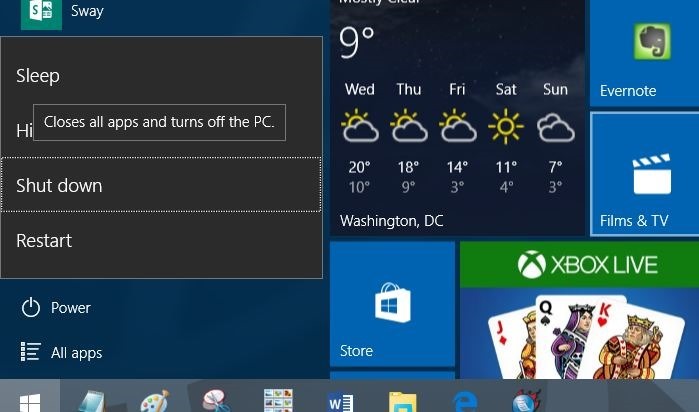
Task: Click the Power button in Start menu
Action: 56,308
